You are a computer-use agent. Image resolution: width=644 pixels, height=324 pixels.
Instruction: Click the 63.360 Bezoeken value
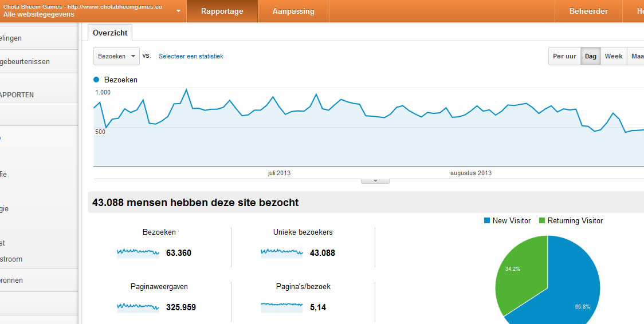(x=179, y=253)
